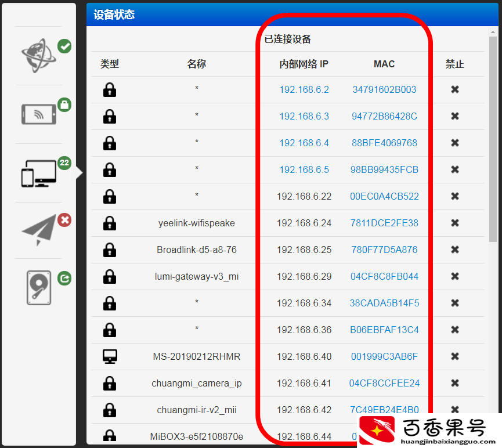Click MAC address 001999C3AB6F
This screenshot has width=502, height=448.
coord(384,356)
